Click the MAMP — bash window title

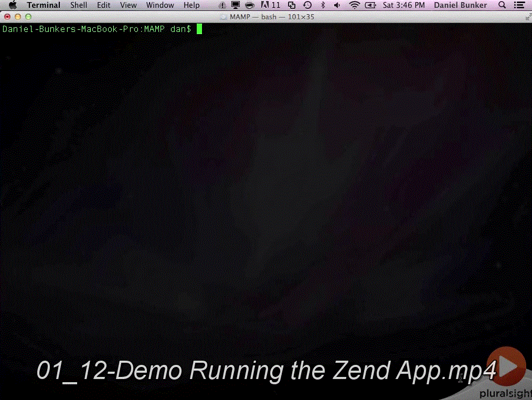pos(272,17)
